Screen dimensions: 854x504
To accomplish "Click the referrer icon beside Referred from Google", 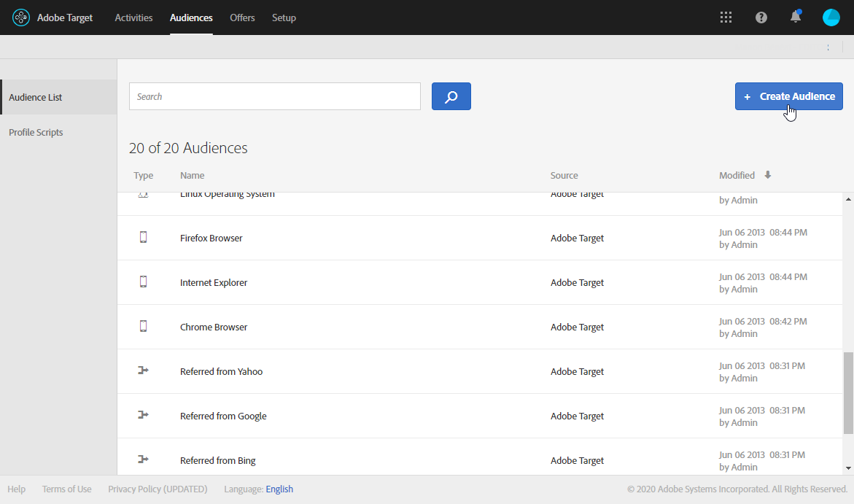I will (143, 415).
